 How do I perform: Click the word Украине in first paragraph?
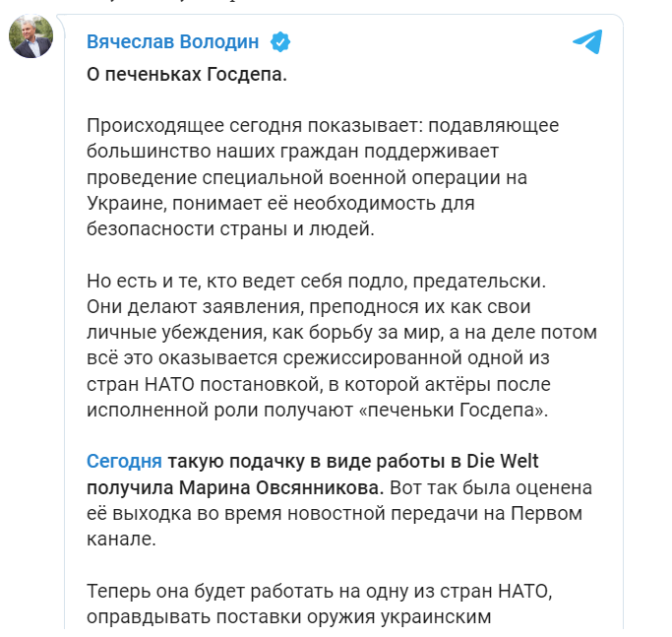click(126, 203)
